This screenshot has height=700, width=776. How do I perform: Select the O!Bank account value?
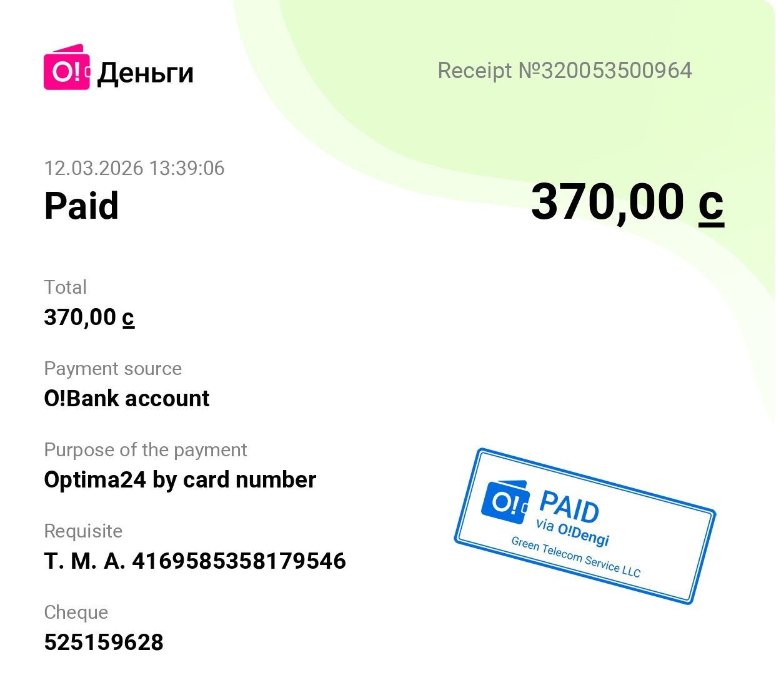tap(126, 398)
